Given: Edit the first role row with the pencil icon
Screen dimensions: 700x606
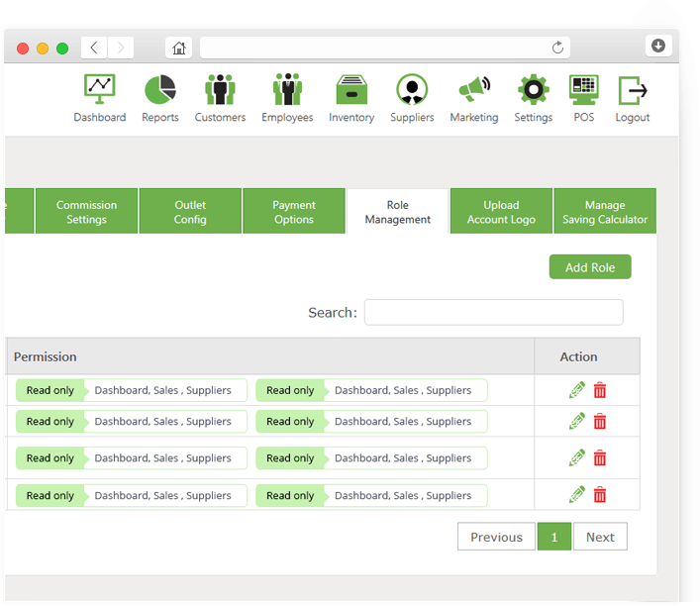Looking at the screenshot, I should pos(577,390).
